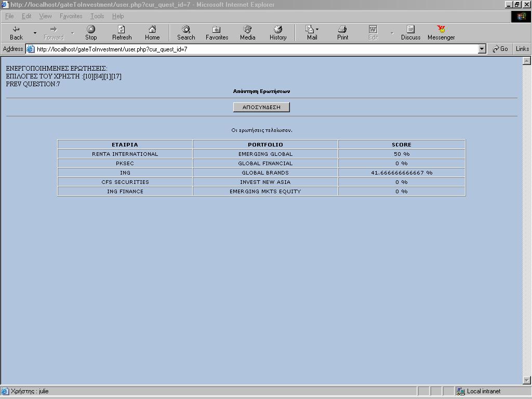This screenshot has width=532, height=399.
Task: Click the ING FINANCE cell
Action: [125, 191]
